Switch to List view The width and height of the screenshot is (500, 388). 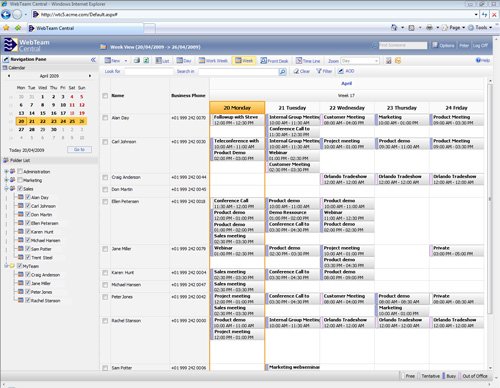pyautogui.click(x=163, y=61)
